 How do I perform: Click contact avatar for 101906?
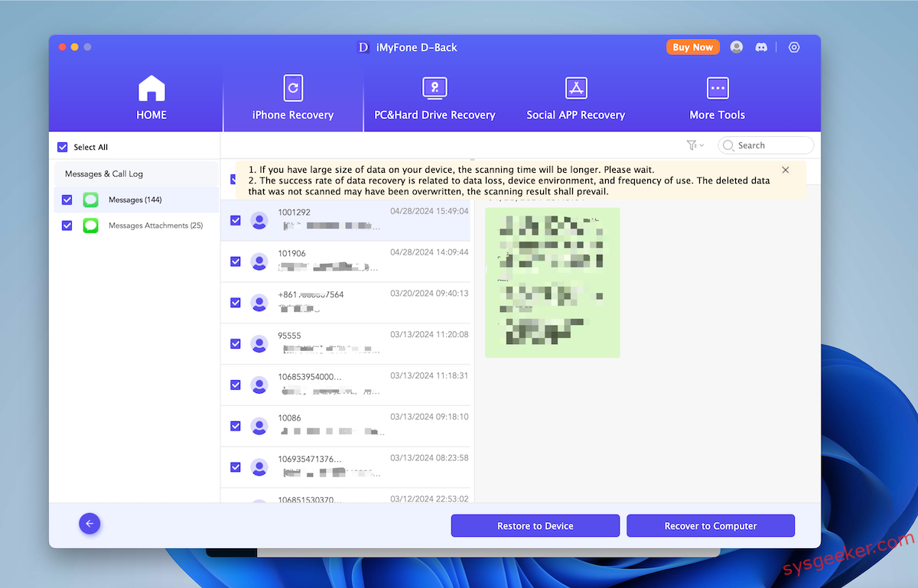[x=259, y=262]
